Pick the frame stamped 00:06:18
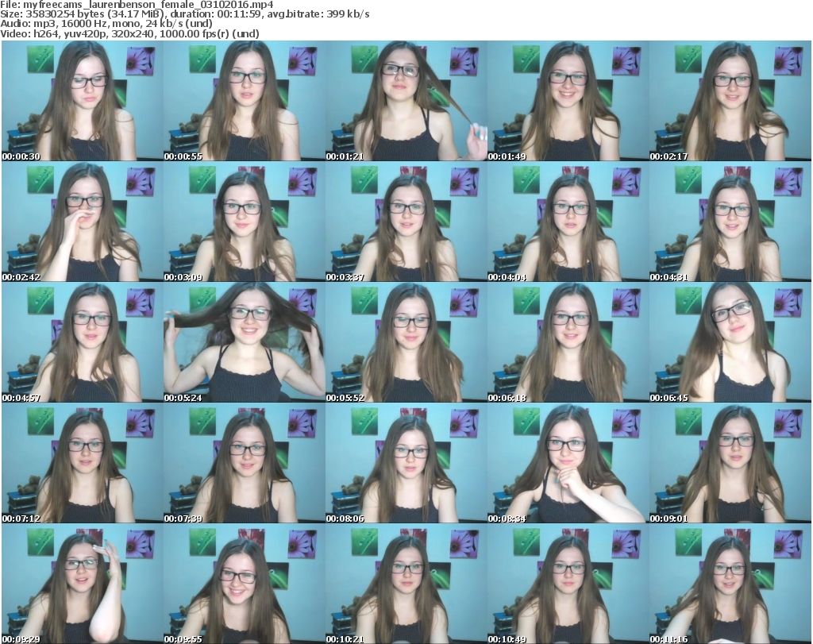The image size is (813, 644). (x=568, y=342)
